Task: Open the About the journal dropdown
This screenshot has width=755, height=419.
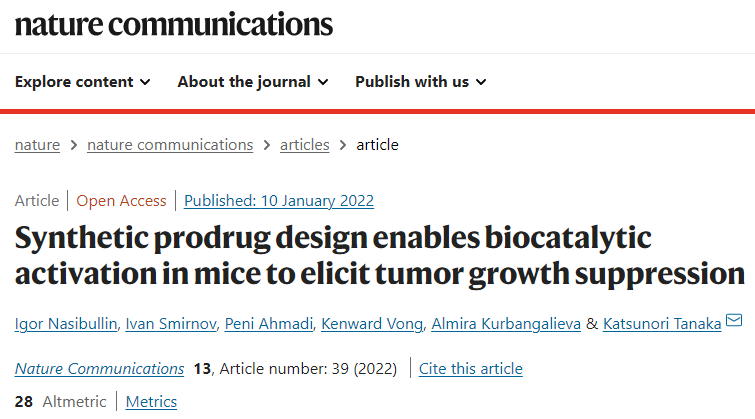Action: 253,82
